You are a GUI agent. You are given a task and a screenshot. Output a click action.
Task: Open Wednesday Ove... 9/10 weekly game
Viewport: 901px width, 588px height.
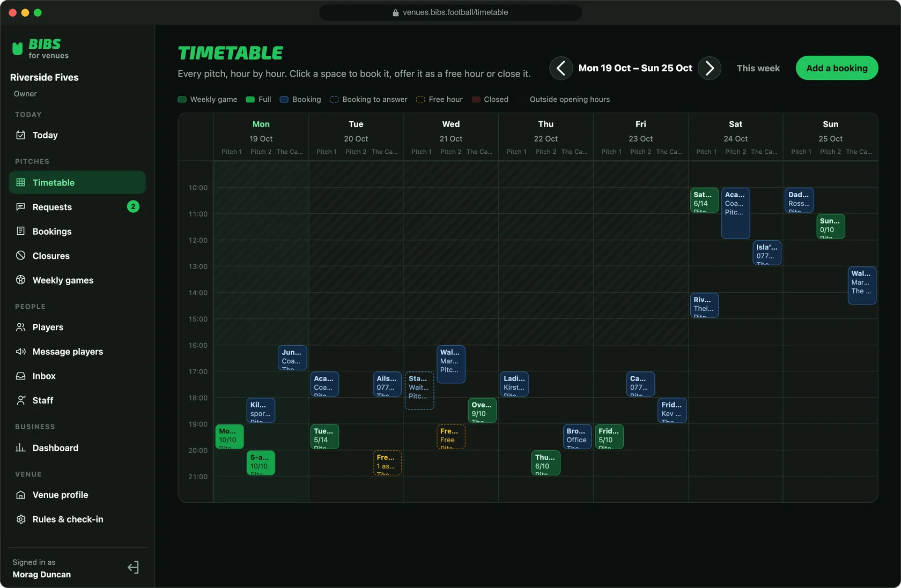(482, 411)
